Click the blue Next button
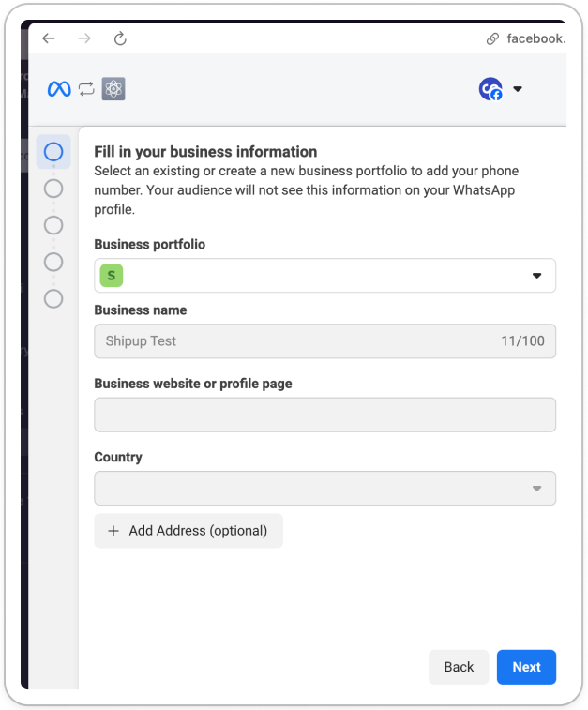 pos(526,667)
